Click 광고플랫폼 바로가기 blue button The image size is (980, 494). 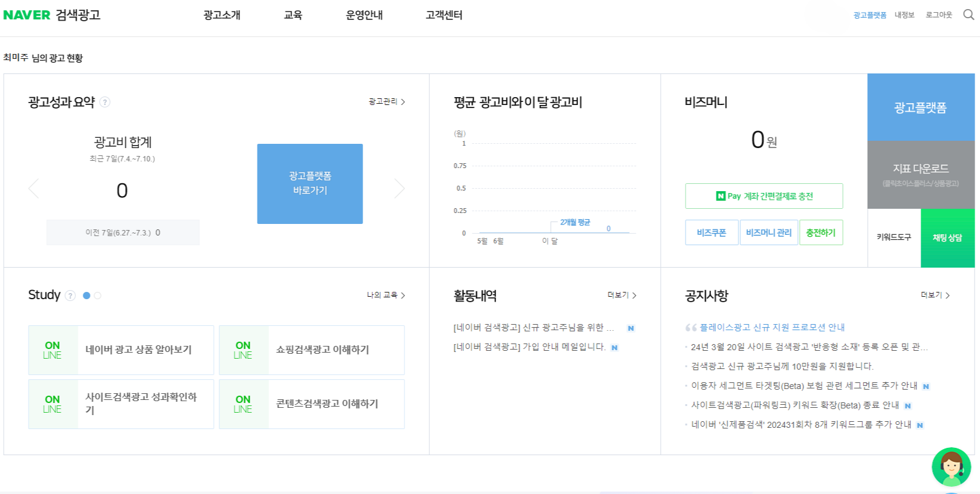(x=310, y=184)
